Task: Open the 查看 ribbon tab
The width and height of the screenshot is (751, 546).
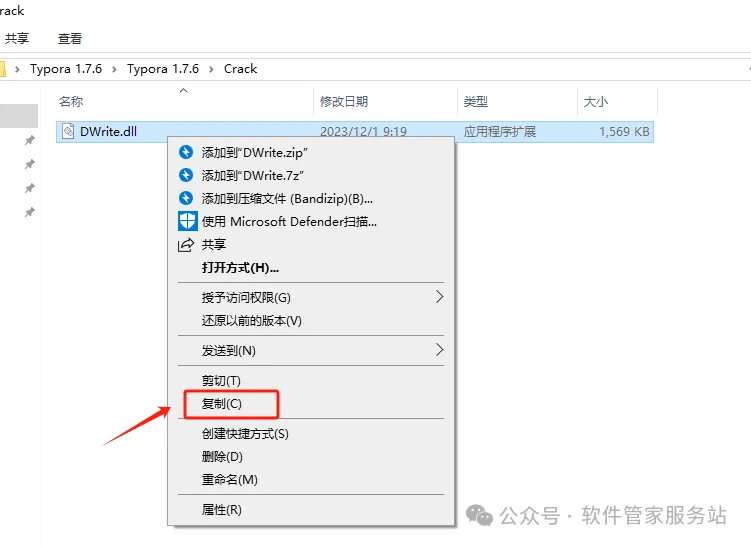Action: 70,38
